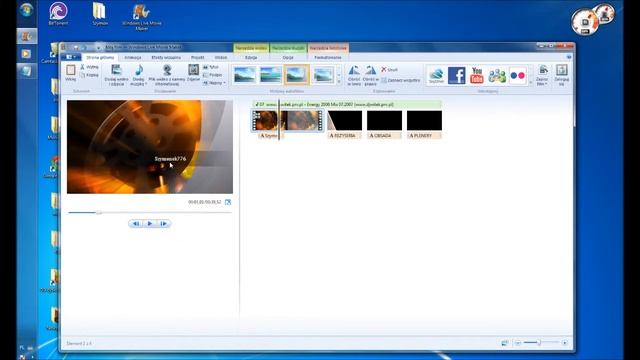Select the fourth AutoMovie theme thumbnail
Viewport: 640px width, 360px height.
(323, 75)
